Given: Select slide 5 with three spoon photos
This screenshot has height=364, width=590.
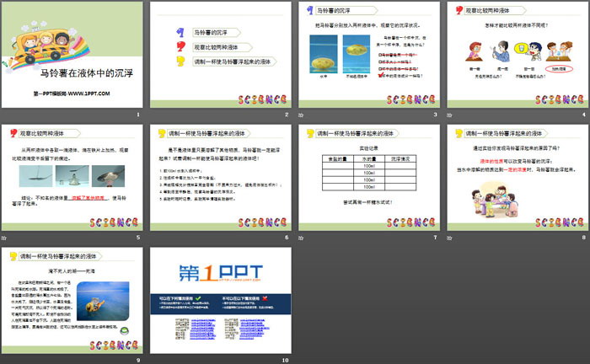Looking at the screenshot, I should (x=72, y=178).
